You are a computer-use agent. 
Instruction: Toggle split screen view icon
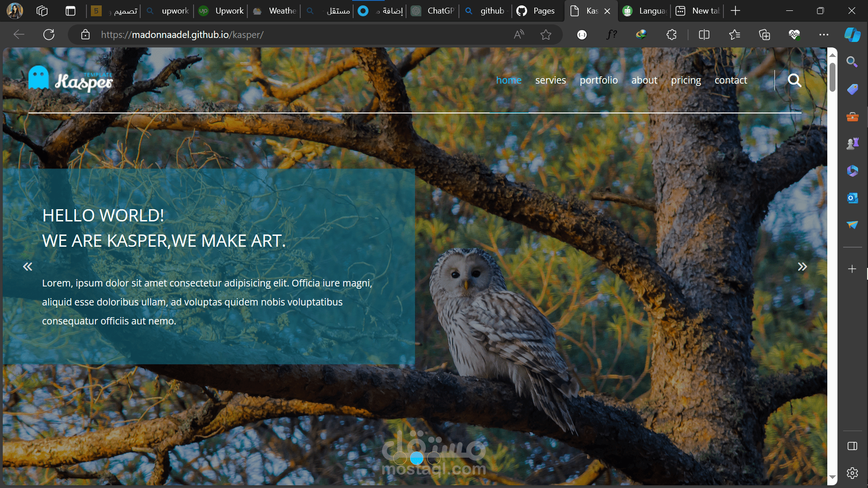[704, 35]
